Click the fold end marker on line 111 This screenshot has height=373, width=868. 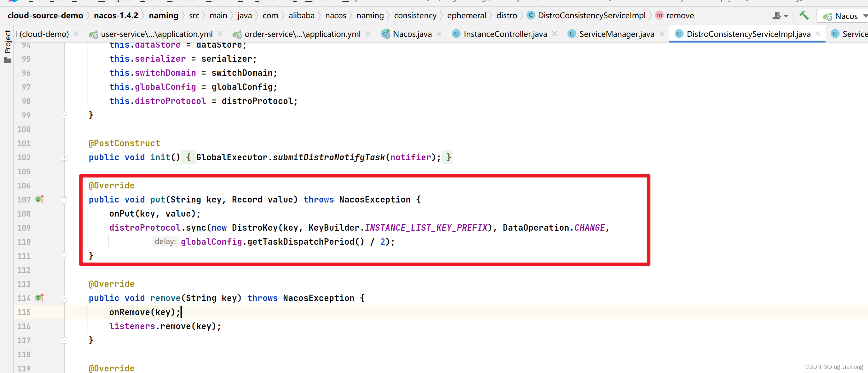point(65,256)
